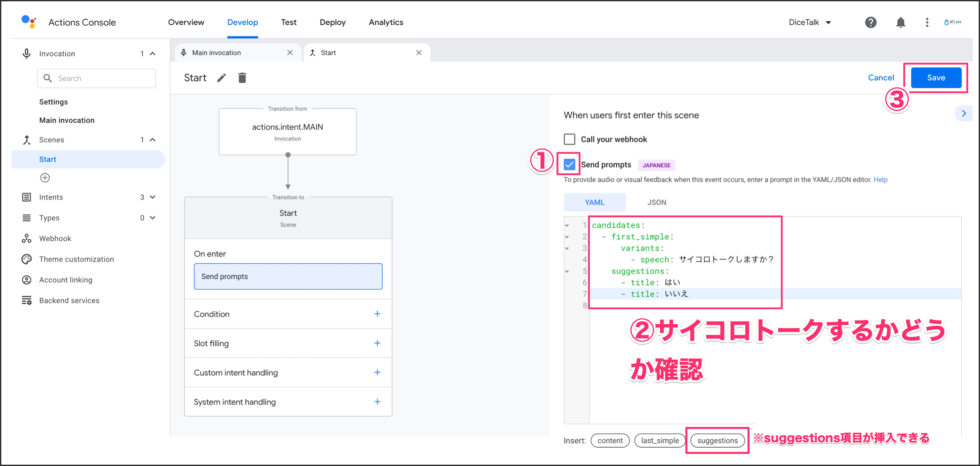Add System intent handling with plus icon
980x466 pixels.
click(377, 401)
